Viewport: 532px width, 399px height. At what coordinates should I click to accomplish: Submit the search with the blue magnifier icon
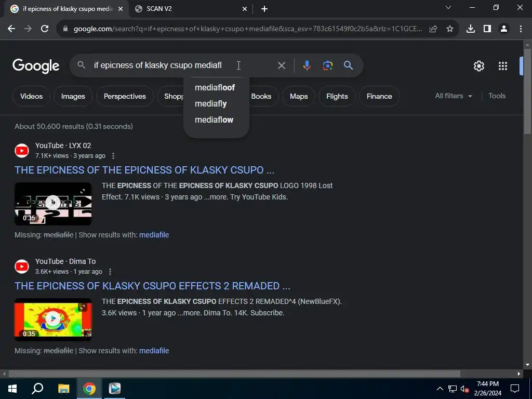[x=349, y=65]
